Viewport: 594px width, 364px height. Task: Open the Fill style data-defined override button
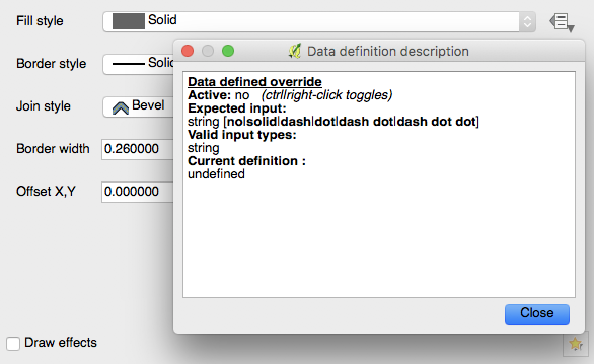coord(562,22)
